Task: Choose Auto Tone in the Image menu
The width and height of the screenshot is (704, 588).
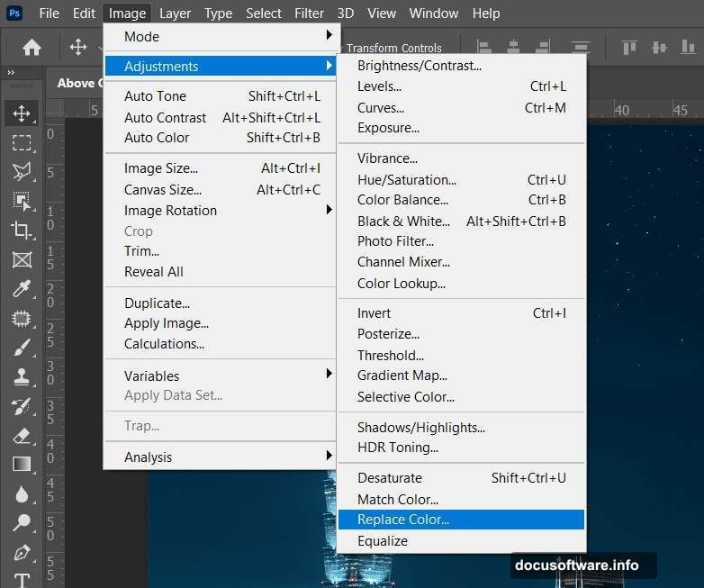Action: [x=155, y=96]
